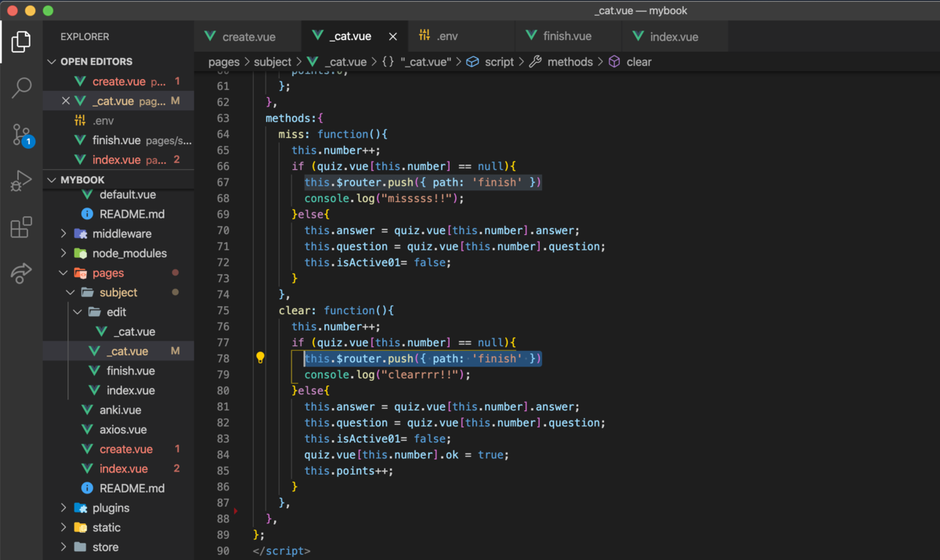
Task: Click the braces icon in breadcrumb
Action: 389,62
